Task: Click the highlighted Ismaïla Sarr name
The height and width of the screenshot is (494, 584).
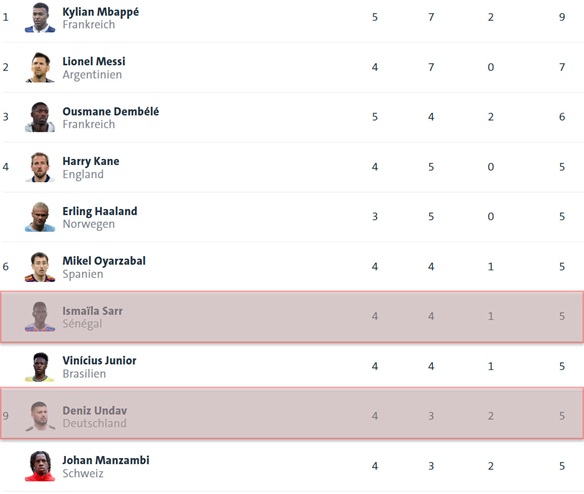Action: coord(92,311)
